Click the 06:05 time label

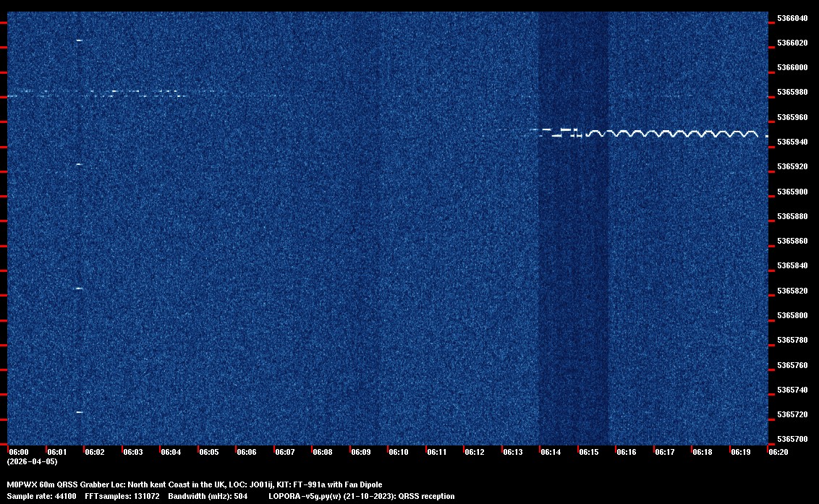(209, 452)
